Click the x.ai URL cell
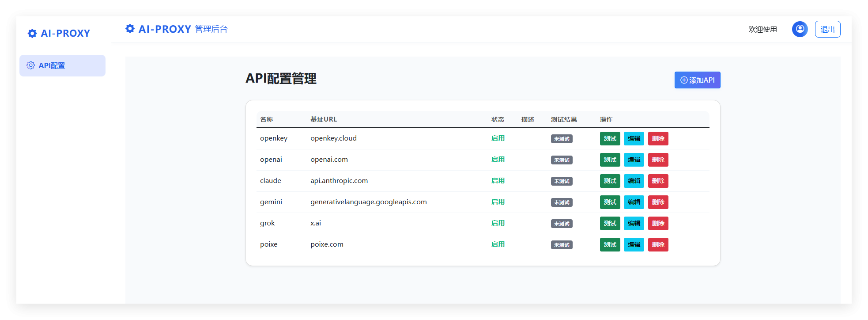 click(316, 223)
